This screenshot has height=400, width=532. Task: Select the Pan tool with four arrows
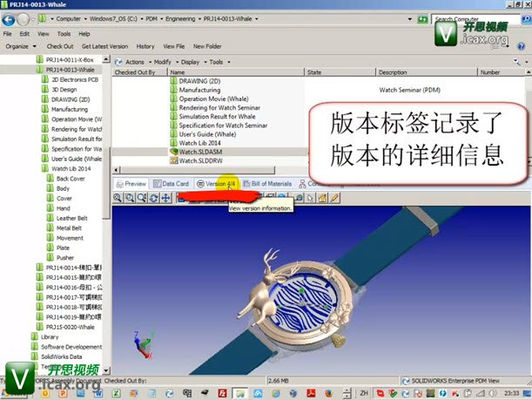click(x=165, y=198)
